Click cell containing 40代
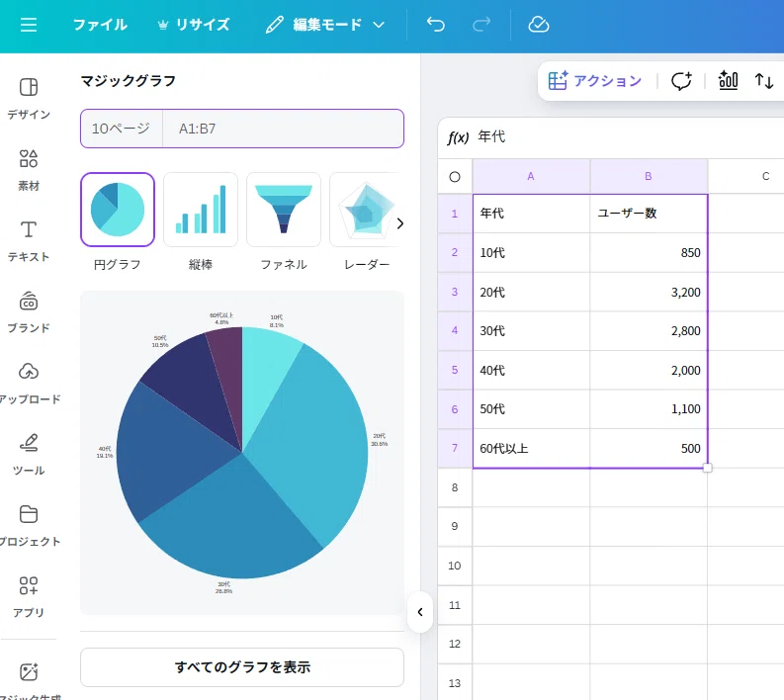 pyautogui.click(x=531, y=370)
